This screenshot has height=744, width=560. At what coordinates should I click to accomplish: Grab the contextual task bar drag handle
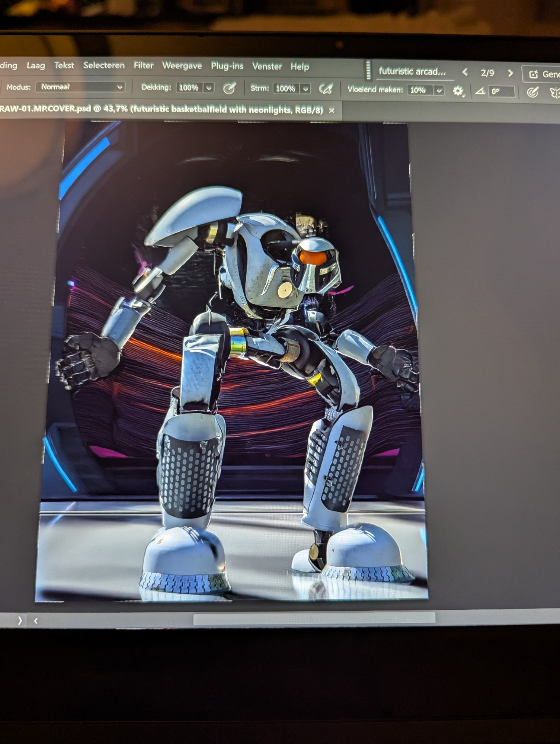[368, 70]
